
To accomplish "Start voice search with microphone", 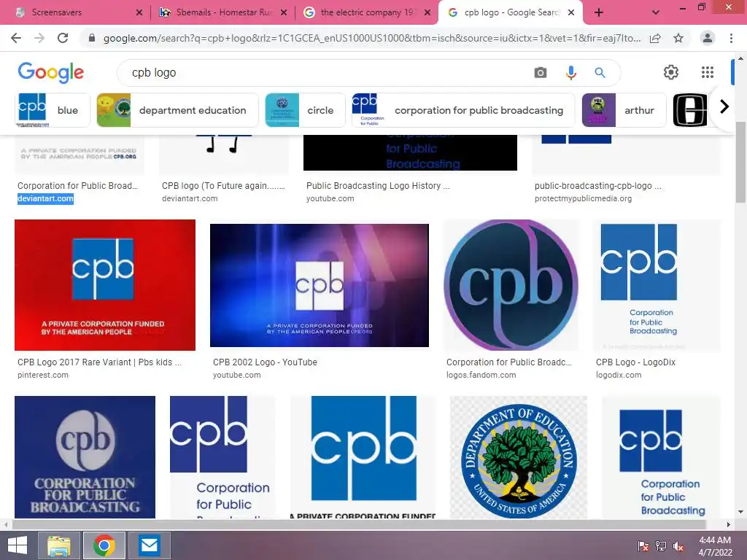I will coord(570,72).
